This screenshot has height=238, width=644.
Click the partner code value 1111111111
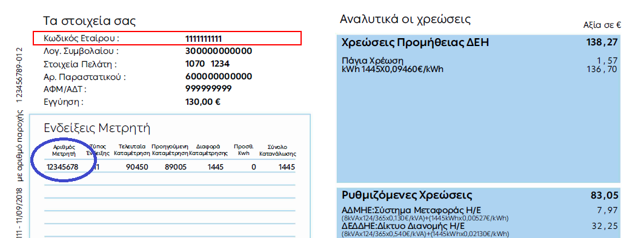[204, 39]
